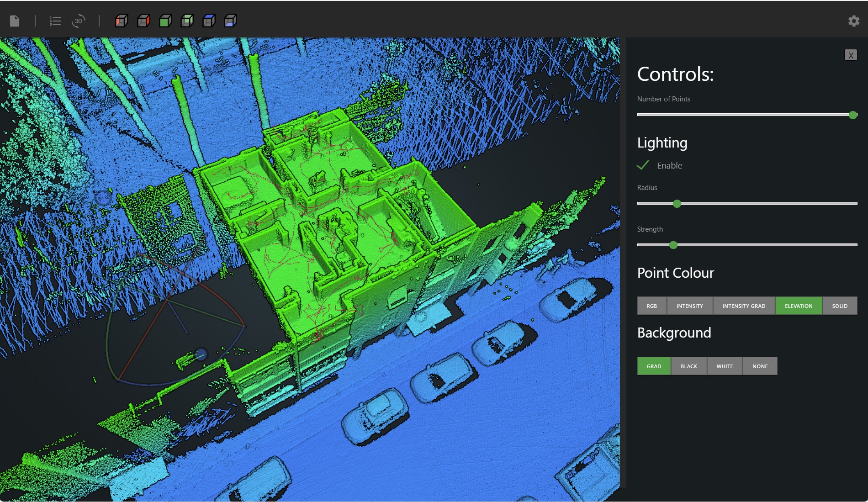Image resolution: width=868 pixels, height=502 pixels.
Task: Click the Number of Points slider handle
Action: coord(853,115)
